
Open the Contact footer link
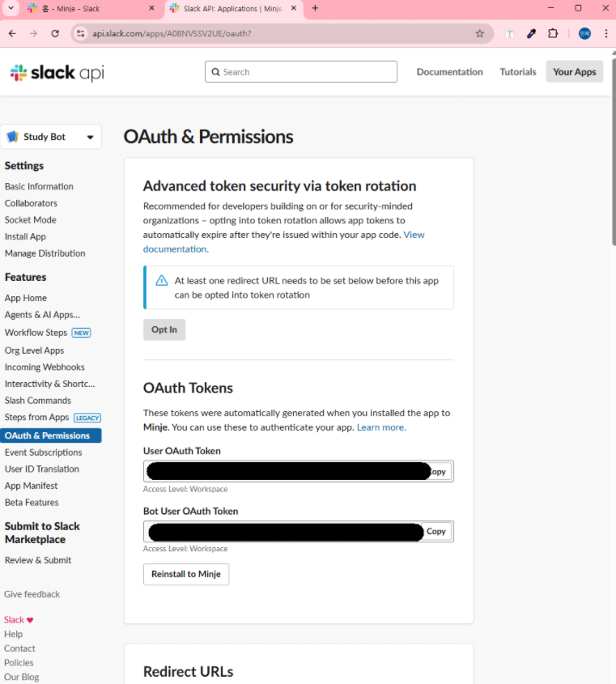[x=19, y=648]
